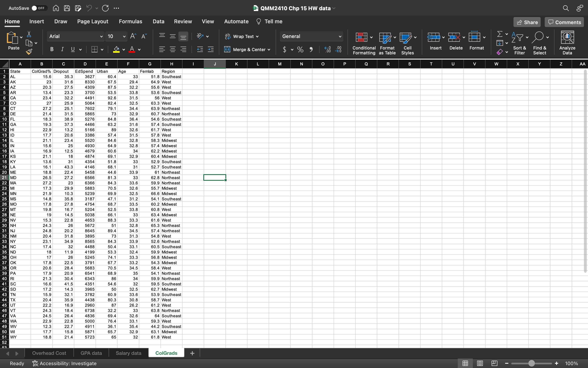Switch to the Overhead Cost sheet
The height and width of the screenshot is (368, 588).
click(49, 353)
